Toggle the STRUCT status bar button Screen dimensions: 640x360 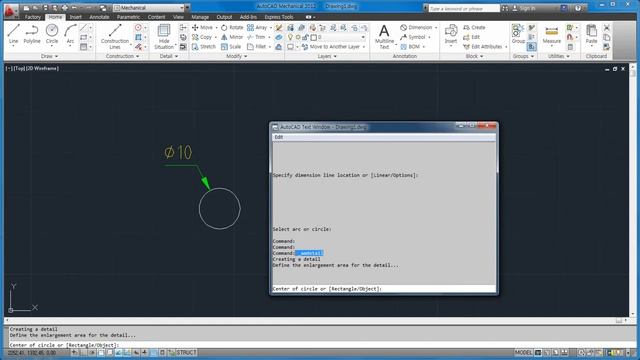(x=186, y=353)
